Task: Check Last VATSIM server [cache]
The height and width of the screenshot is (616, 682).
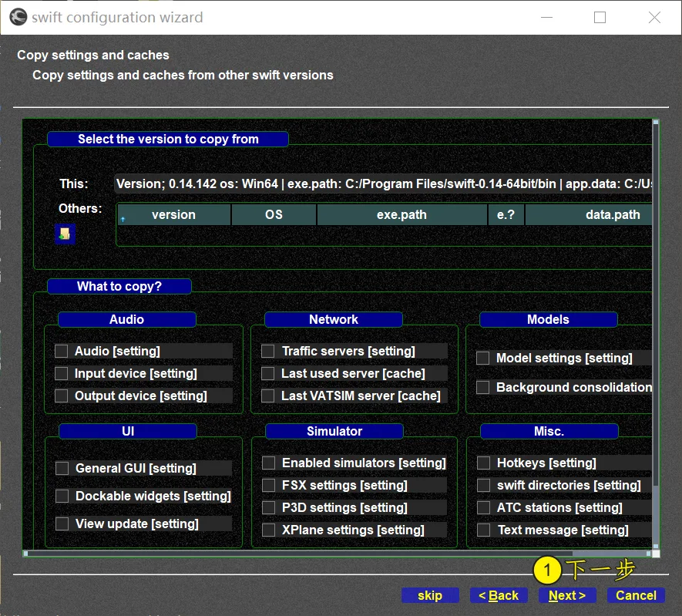Action: point(268,396)
